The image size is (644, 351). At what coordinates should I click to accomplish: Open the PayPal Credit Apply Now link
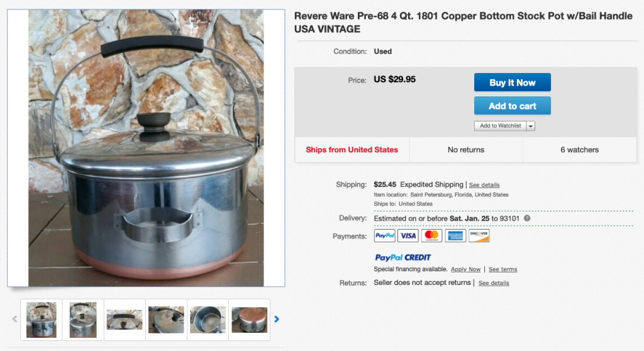point(465,269)
